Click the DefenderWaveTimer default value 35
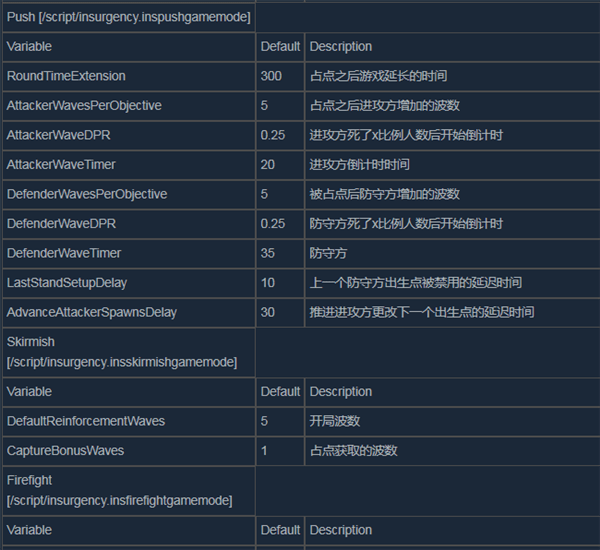 [x=268, y=253]
